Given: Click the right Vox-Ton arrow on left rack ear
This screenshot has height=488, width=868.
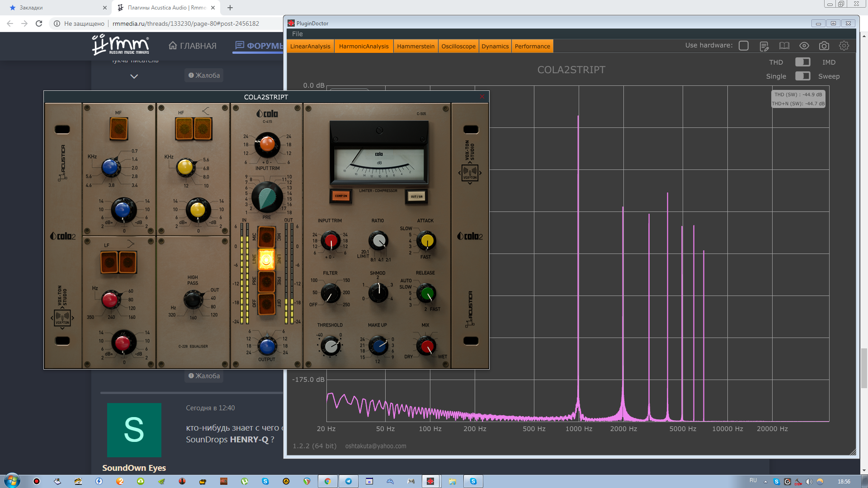Looking at the screenshot, I should tap(73, 318).
